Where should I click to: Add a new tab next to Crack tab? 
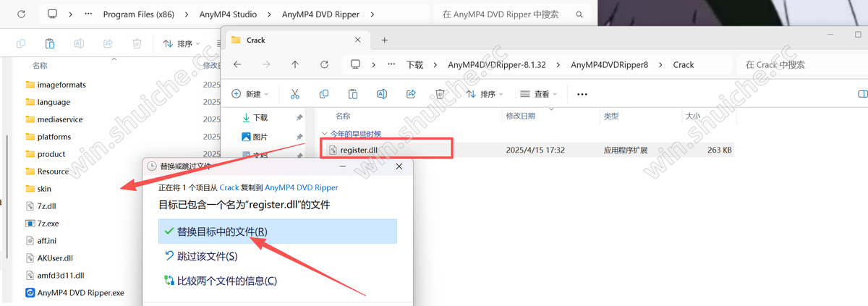click(384, 40)
